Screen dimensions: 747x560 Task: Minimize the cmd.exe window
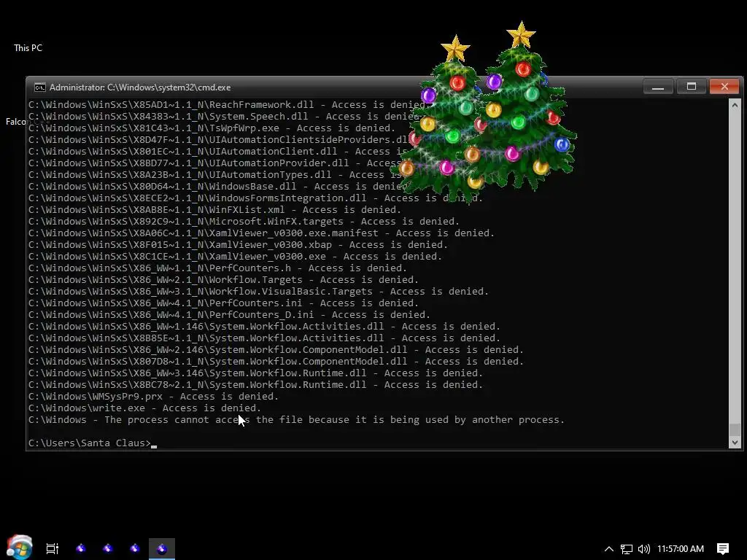click(x=658, y=87)
